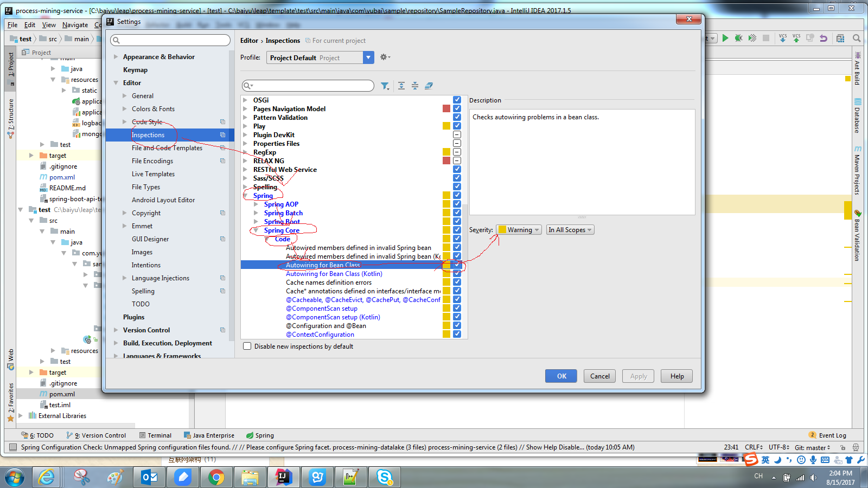Open the File menu
This screenshot has height=488, width=868.
(12, 24)
